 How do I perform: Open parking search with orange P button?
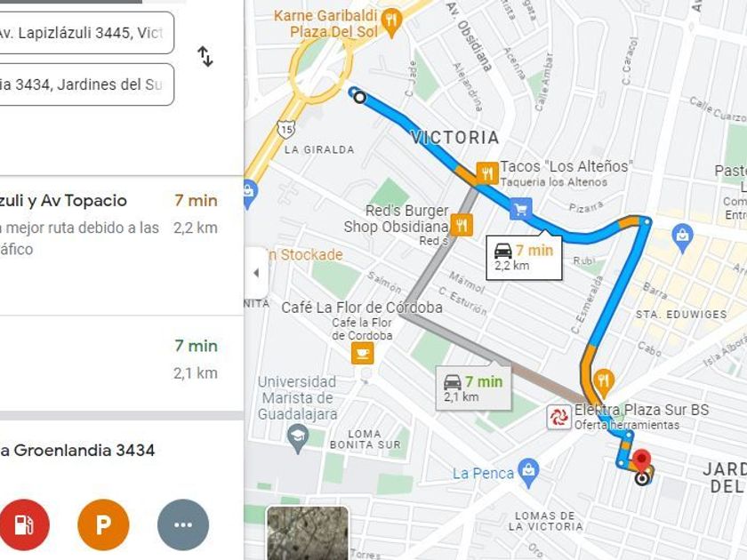(x=103, y=524)
